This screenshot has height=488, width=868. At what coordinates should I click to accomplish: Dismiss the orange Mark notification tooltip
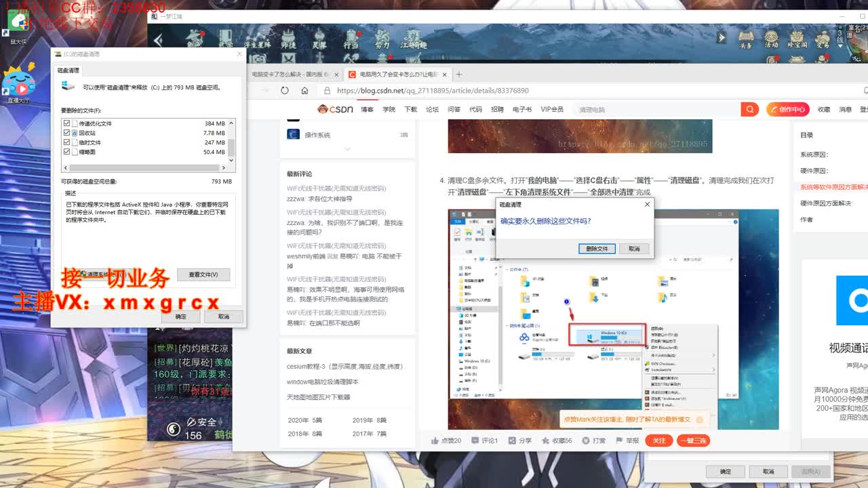click(x=698, y=420)
